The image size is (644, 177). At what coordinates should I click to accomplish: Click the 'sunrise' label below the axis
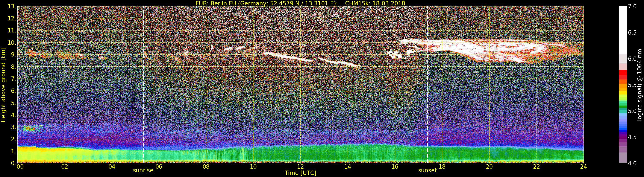143,171
